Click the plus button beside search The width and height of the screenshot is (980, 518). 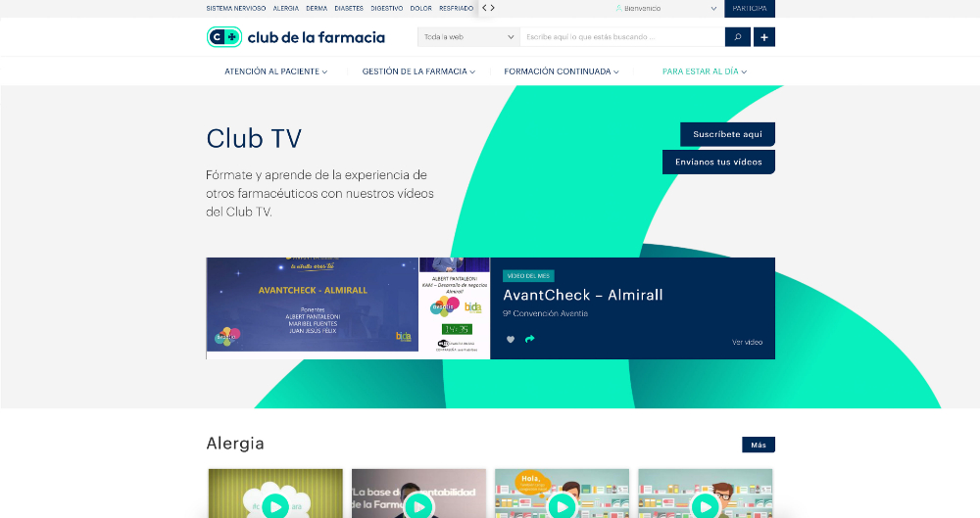coord(763,37)
